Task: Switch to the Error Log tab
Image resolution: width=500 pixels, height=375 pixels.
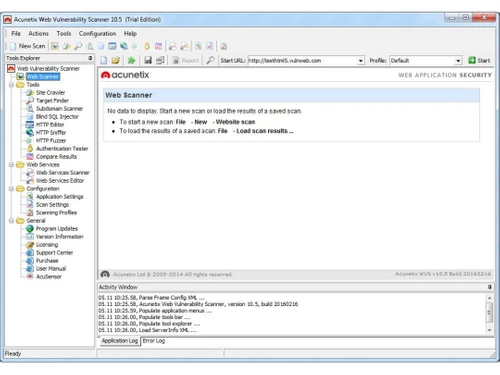Action: coord(154,341)
